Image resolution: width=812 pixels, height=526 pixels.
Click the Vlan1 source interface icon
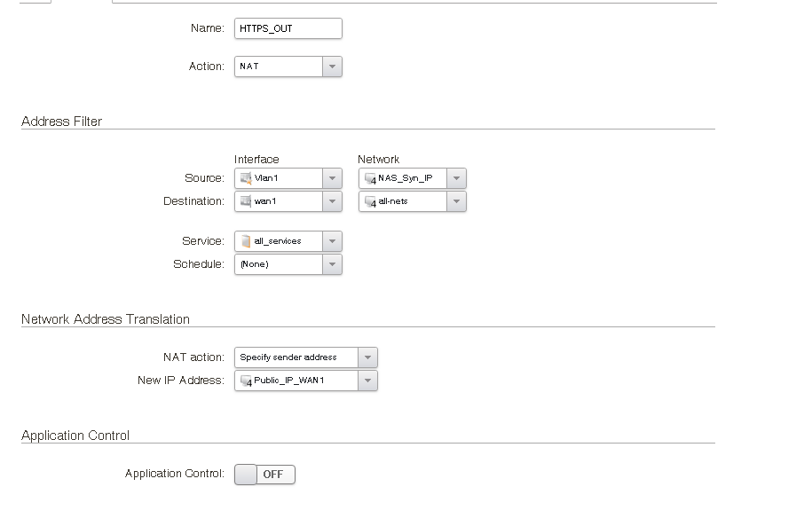pyautogui.click(x=246, y=178)
